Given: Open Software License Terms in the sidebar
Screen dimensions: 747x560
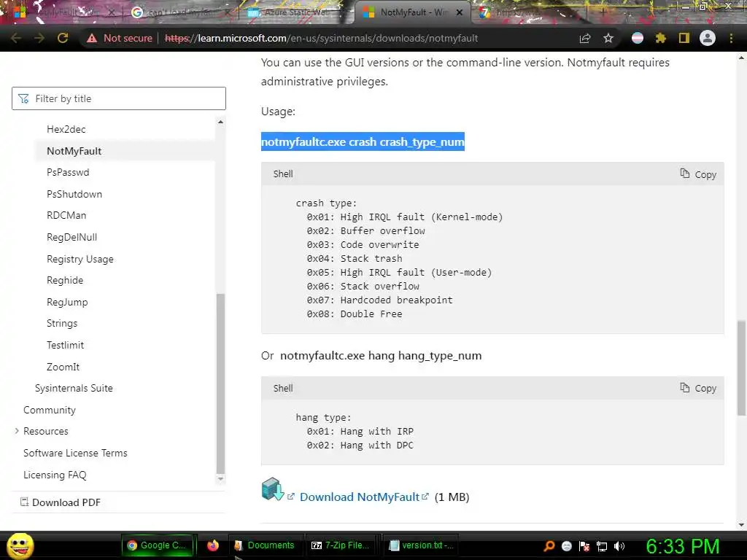Looking at the screenshot, I should (75, 453).
